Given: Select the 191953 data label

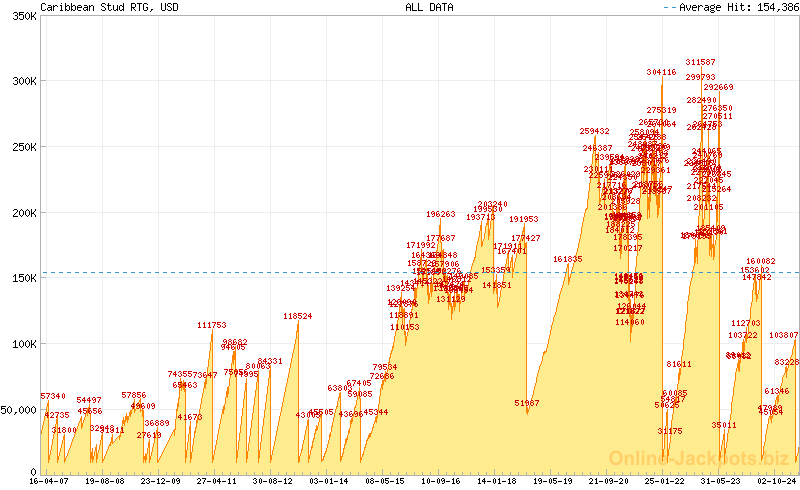Looking at the screenshot, I should (x=523, y=219).
